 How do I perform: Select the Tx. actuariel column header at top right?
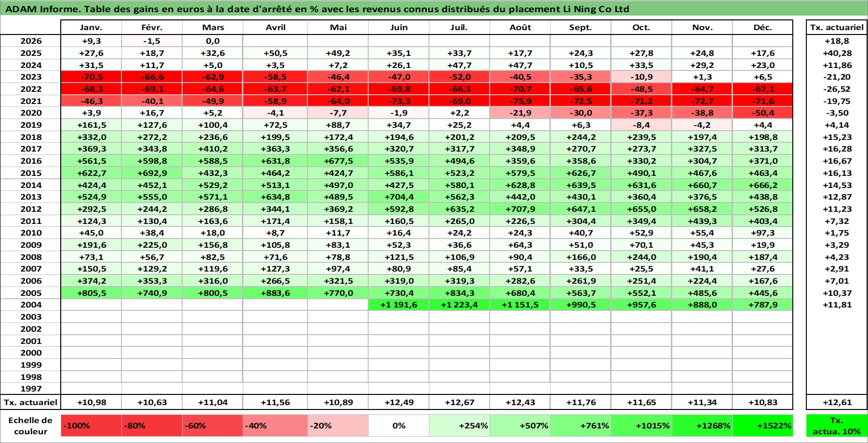tap(837, 27)
